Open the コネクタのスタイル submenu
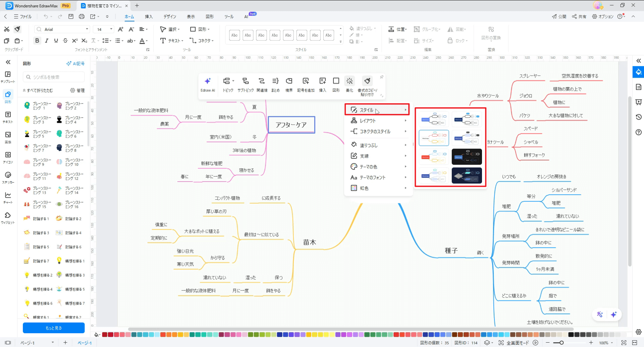Screen dimensions: 644x347 (378, 131)
